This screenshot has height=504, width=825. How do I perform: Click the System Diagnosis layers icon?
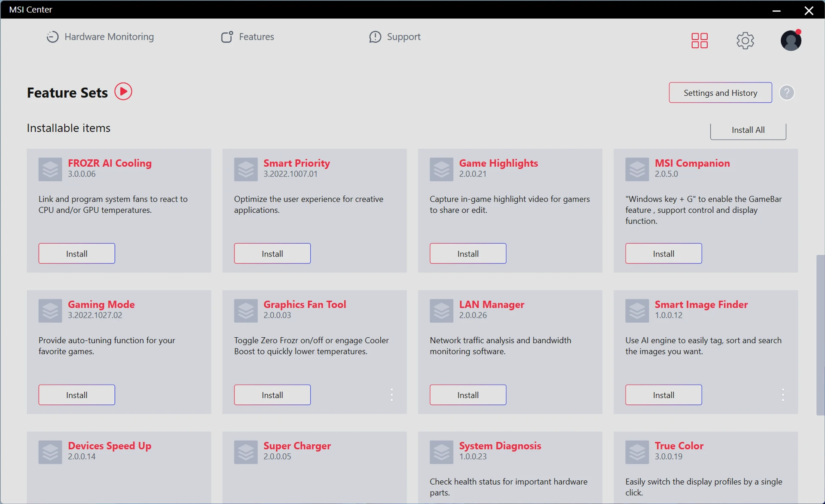[x=441, y=452]
